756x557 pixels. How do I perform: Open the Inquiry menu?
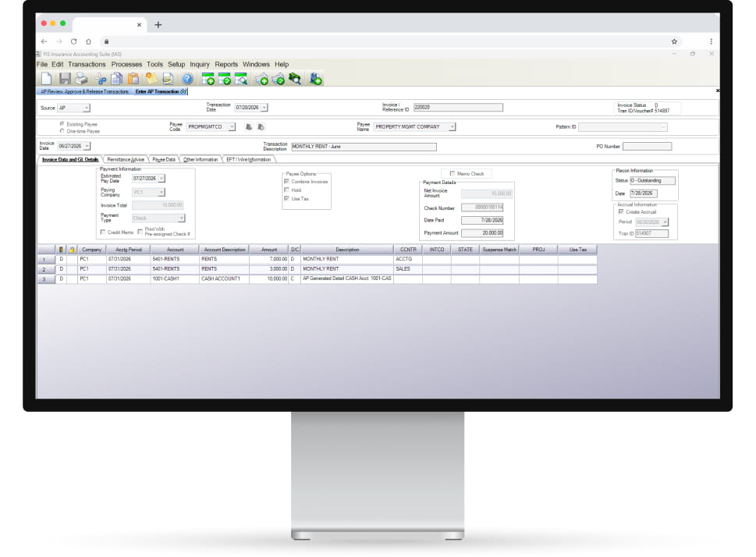click(x=200, y=64)
